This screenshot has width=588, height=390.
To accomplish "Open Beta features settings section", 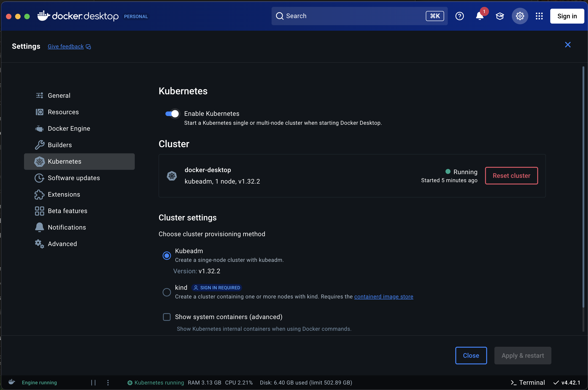I will [79, 211].
